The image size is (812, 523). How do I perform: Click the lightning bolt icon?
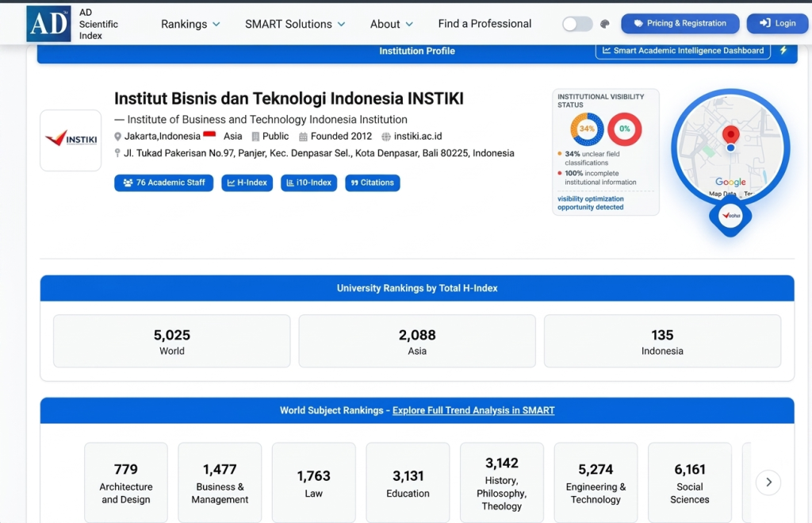[783, 50]
